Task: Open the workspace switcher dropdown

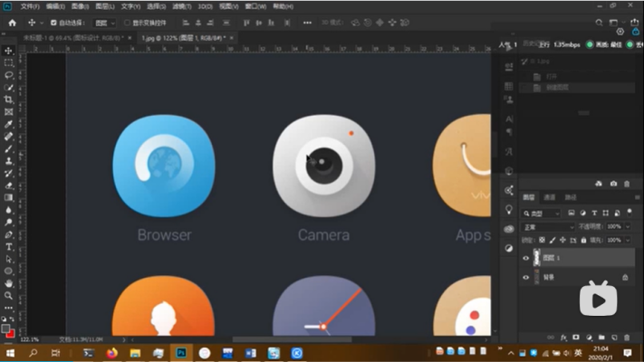Action: 616,23
